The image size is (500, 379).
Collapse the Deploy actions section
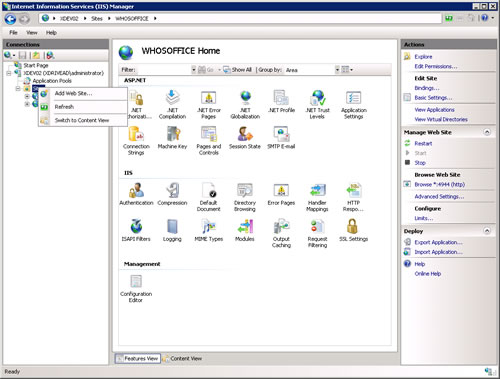coord(487,231)
